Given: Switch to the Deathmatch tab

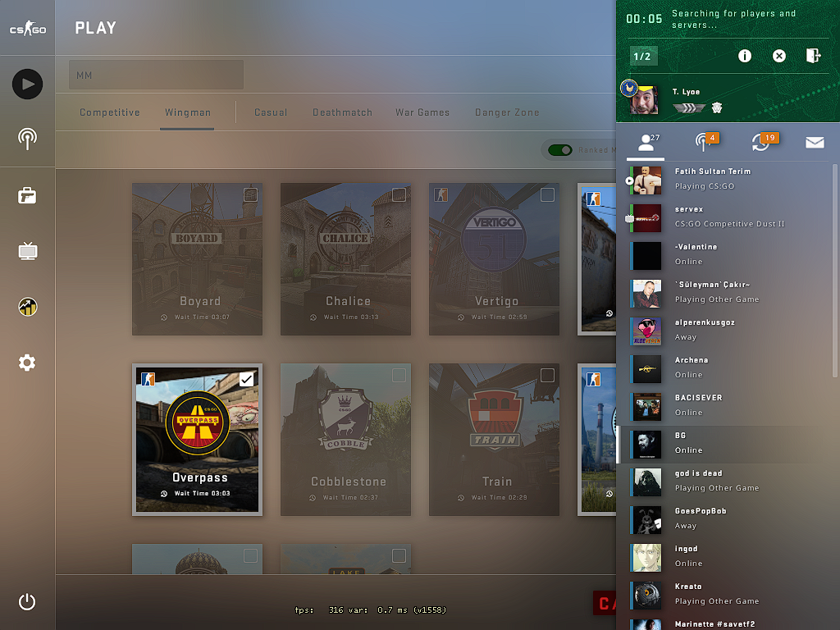Looking at the screenshot, I should (x=342, y=112).
